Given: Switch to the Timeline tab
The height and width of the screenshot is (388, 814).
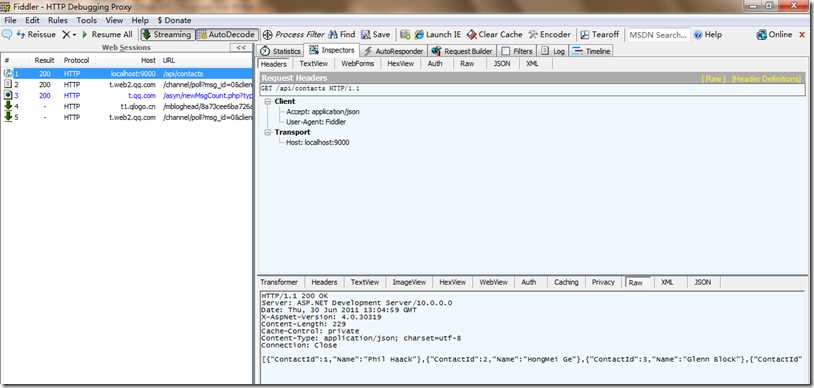Looking at the screenshot, I should pyautogui.click(x=591, y=51).
